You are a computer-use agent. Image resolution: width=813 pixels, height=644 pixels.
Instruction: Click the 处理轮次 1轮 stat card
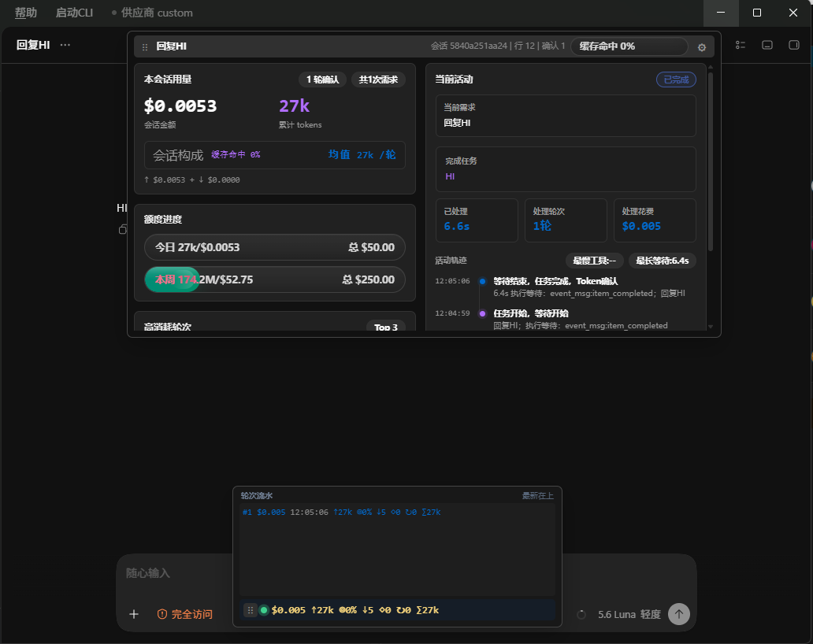tap(566, 220)
